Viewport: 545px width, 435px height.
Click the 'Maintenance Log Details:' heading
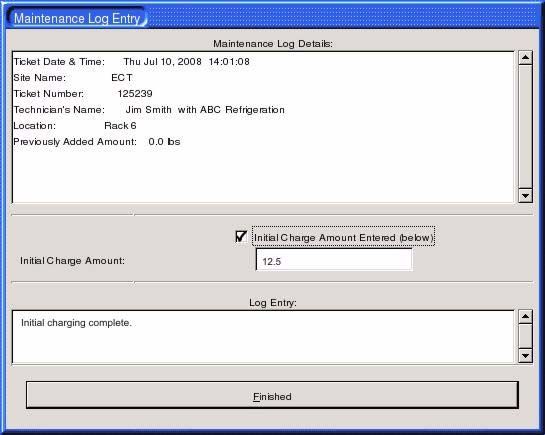pos(273,44)
